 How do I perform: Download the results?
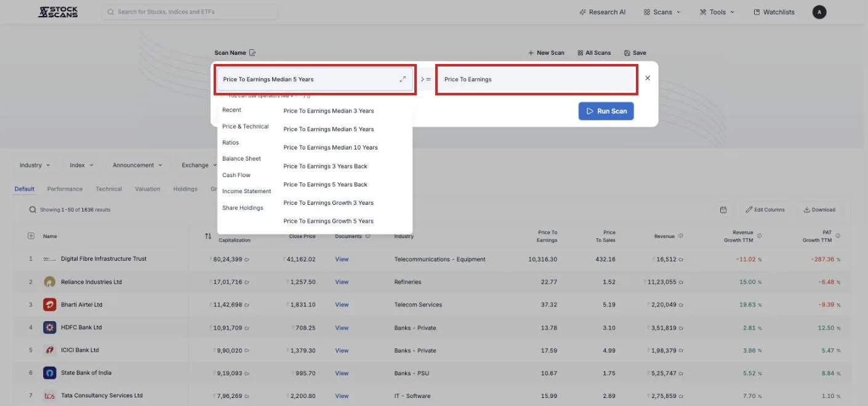pos(819,210)
